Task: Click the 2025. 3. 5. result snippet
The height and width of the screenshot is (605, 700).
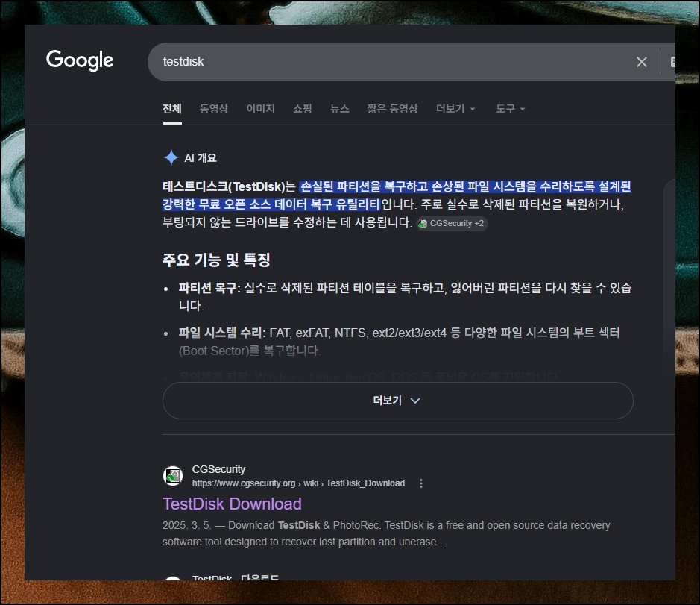Action: (386, 533)
